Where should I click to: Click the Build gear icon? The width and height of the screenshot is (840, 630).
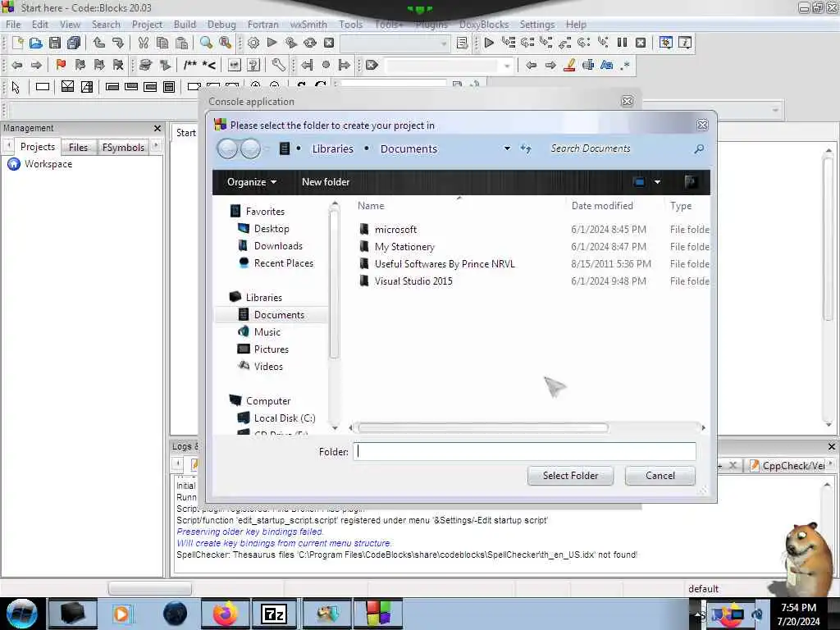click(253, 43)
